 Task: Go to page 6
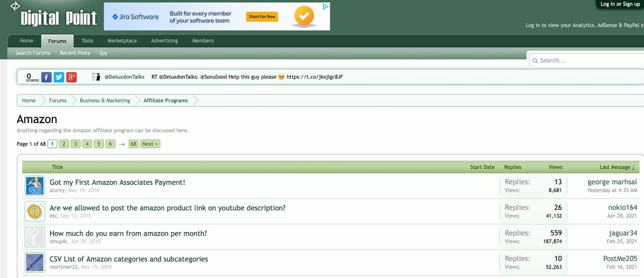point(110,144)
